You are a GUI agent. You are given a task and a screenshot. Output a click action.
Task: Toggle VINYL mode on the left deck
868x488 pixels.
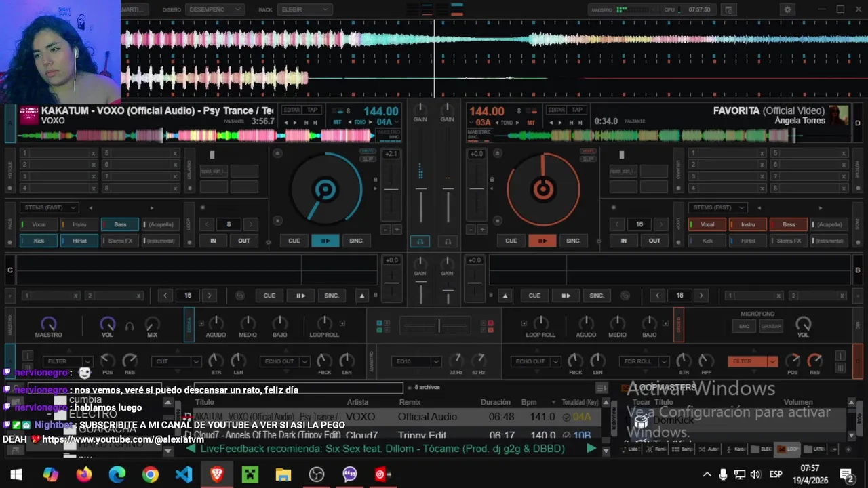coord(368,151)
